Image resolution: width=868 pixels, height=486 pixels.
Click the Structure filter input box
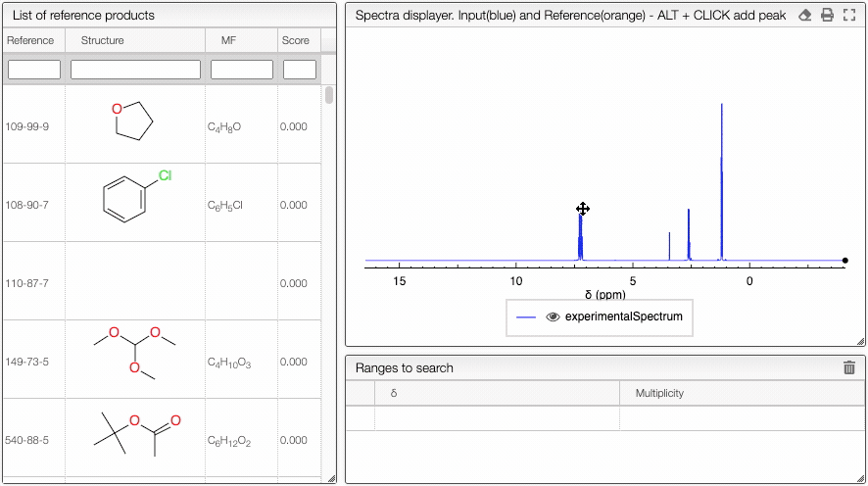(135, 70)
